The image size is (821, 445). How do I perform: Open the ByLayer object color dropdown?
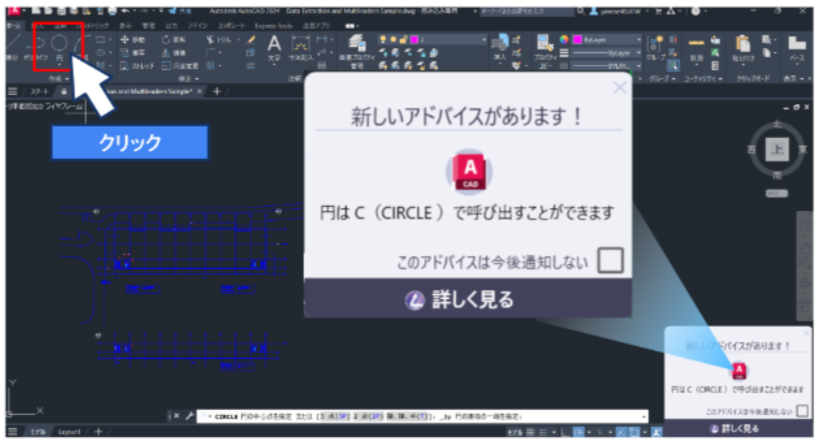pos(638,39)
